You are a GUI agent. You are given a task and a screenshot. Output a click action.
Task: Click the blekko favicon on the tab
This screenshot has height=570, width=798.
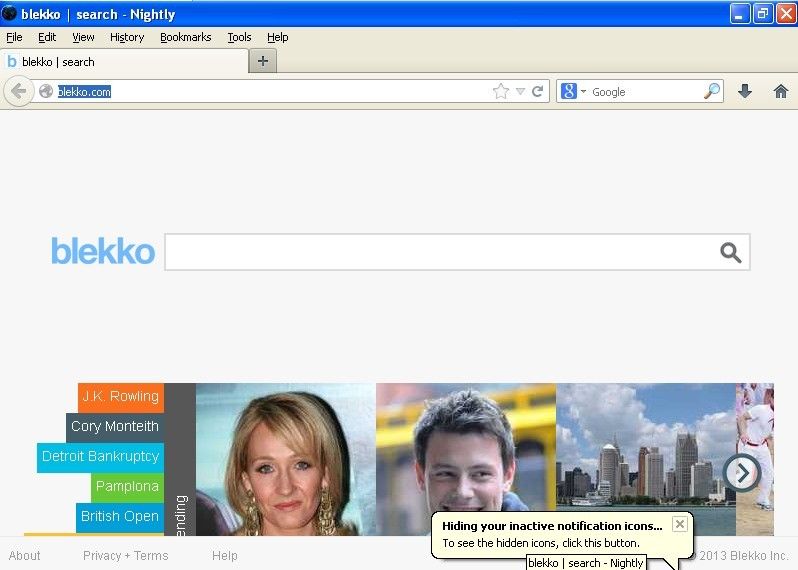click(x=12, y=62)
